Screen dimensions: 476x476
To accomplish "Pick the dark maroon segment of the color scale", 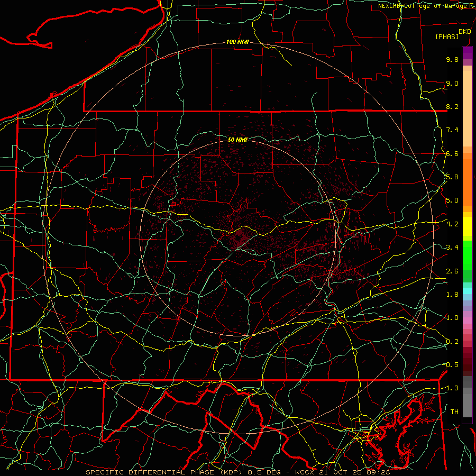I will [x=467, y=361].
